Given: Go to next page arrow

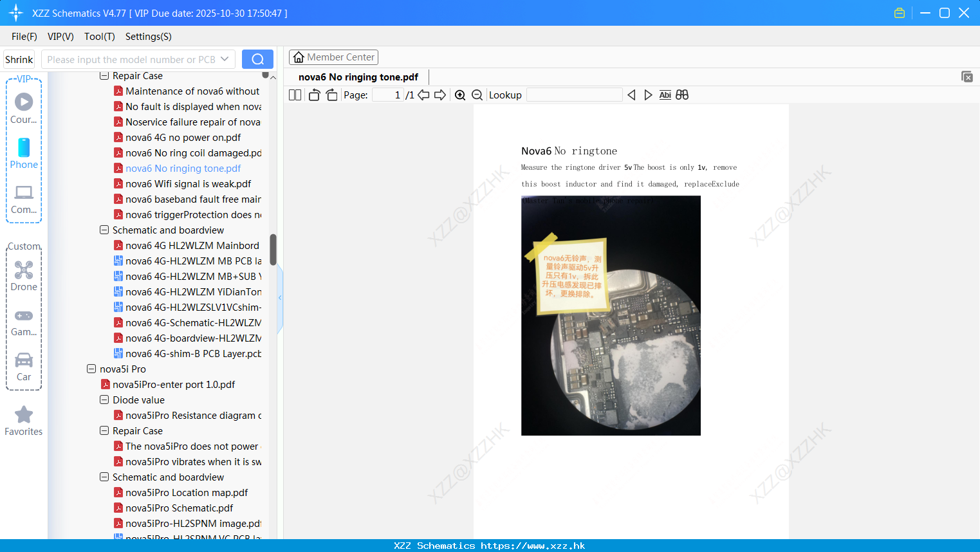Looking at the screenshot, I should point(440,95).
